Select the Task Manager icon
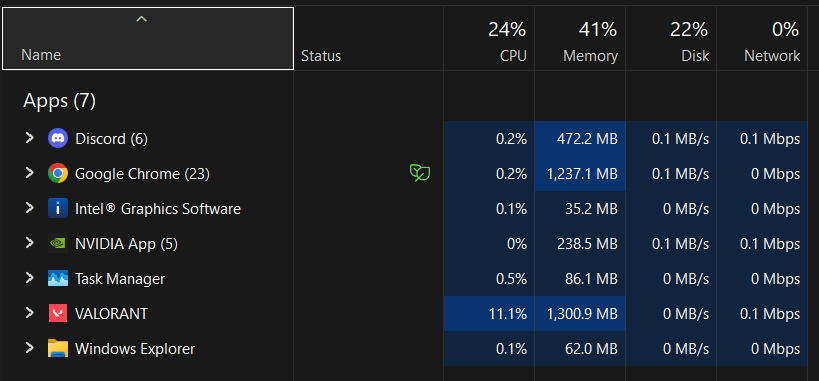Viewport: 819px width, 381px height. (57, 279)
